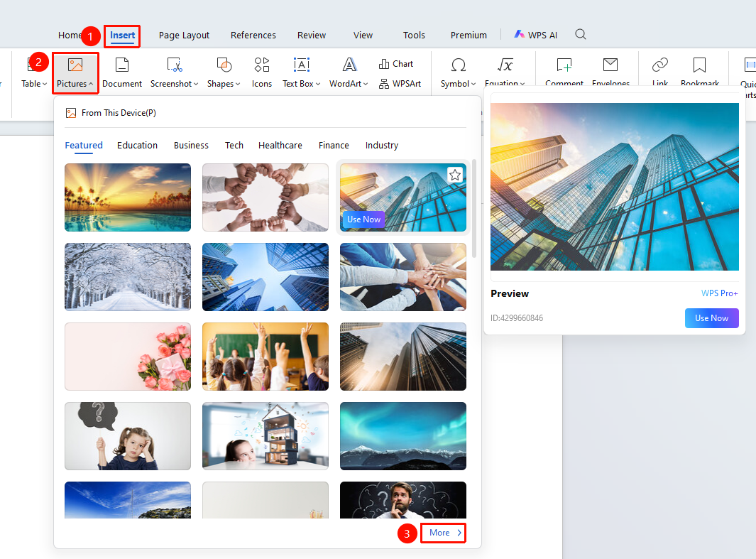Image resolution: width=756 pixels, height=559 pixels.
Task: Pick the snowy tree-lined road thumbnail
Action: coord(128,277)
